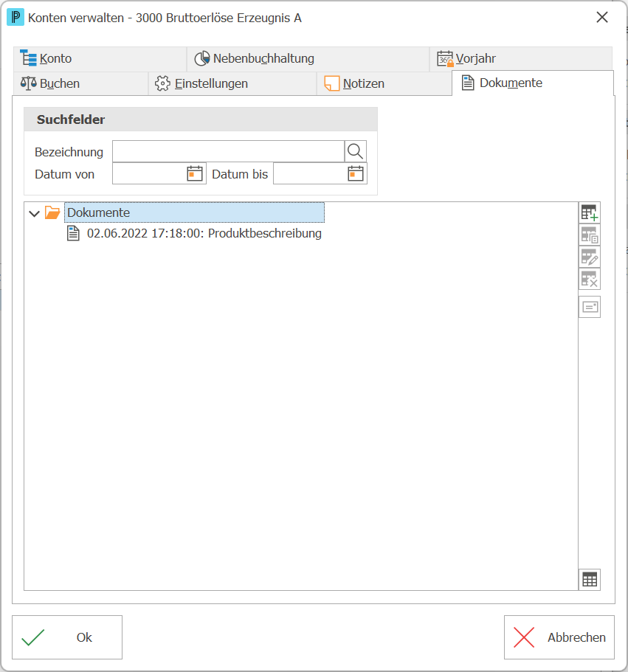Click the magnifier search icon next to Bezeichnung
The height and width of the screenshot is (672, 628).
[x=356, y=151]
